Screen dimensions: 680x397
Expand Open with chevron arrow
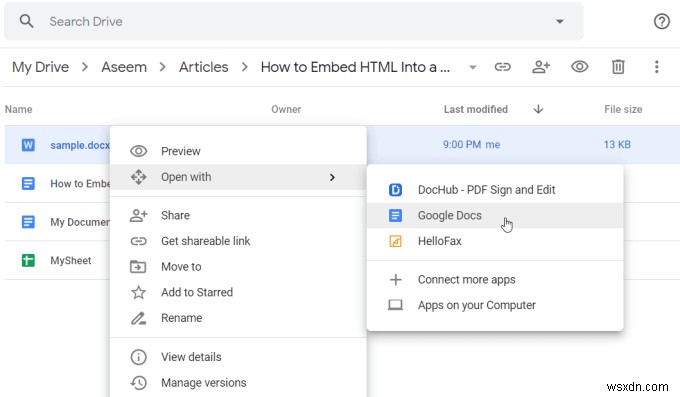[332, 177]
